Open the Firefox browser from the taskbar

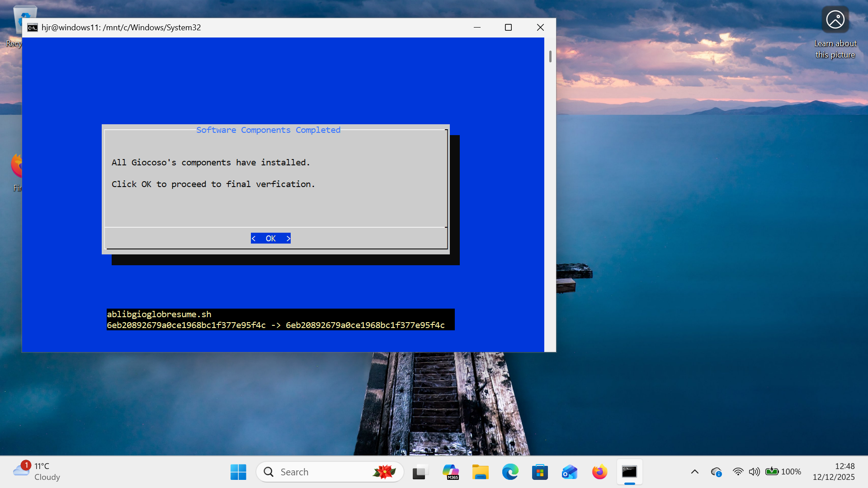click(x=599, y=472)
